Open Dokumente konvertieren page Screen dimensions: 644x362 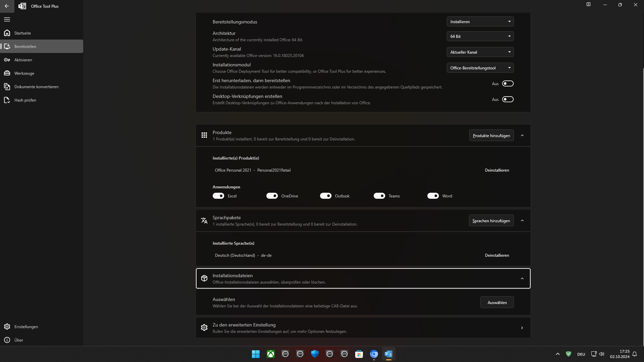point(36,86)
